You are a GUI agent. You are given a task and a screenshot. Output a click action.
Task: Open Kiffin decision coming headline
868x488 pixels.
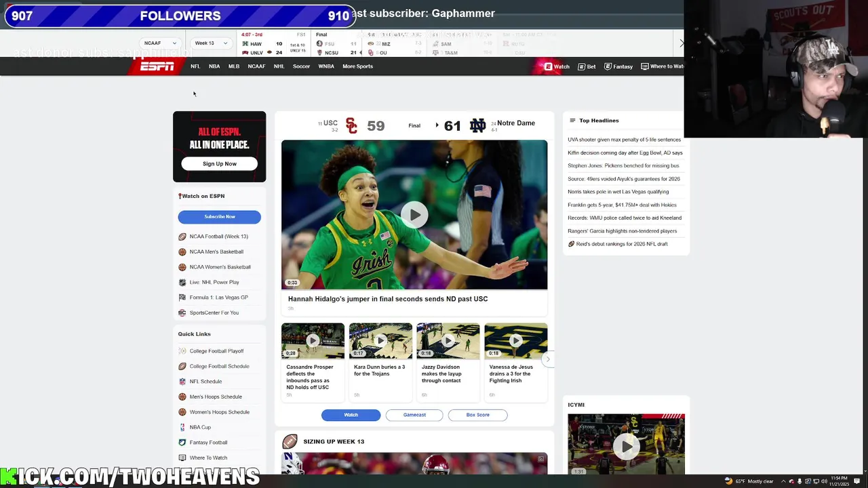pyautogui.click(x=625, y=152)
